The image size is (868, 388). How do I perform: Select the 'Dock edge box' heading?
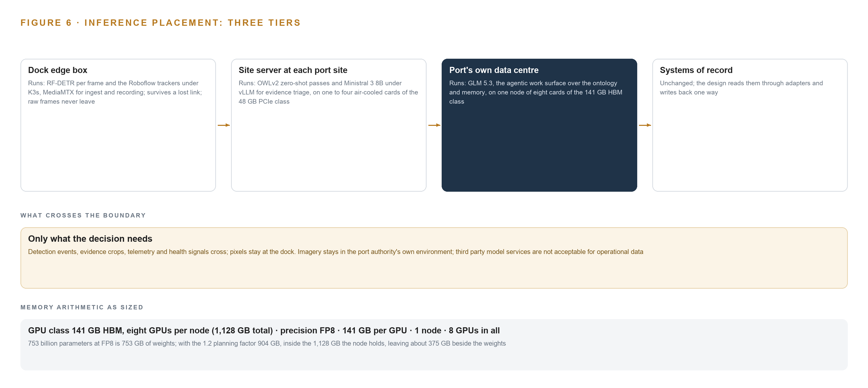click(58, 70)
